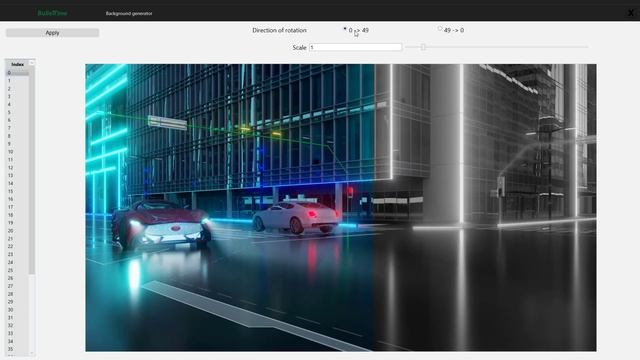640x360 pixels.
Task: Select index row 29
Action: click(17, 302)
